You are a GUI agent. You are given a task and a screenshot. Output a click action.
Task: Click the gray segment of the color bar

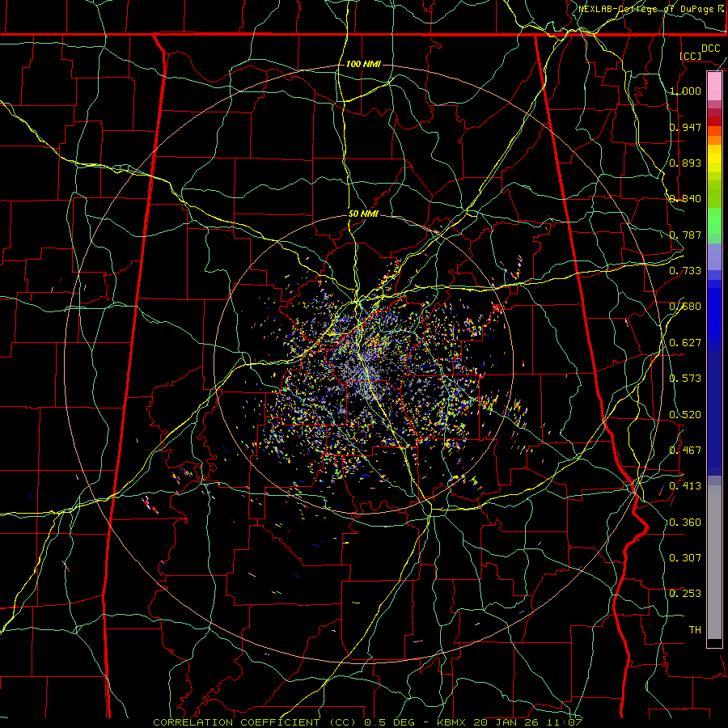(x=714, y=562)
